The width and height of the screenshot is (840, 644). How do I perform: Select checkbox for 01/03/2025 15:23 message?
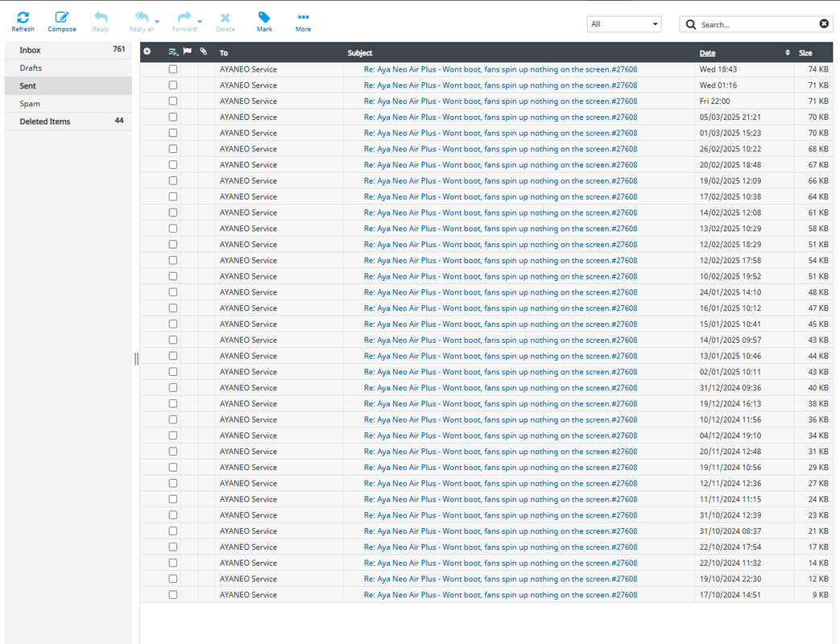pos(173,133)
